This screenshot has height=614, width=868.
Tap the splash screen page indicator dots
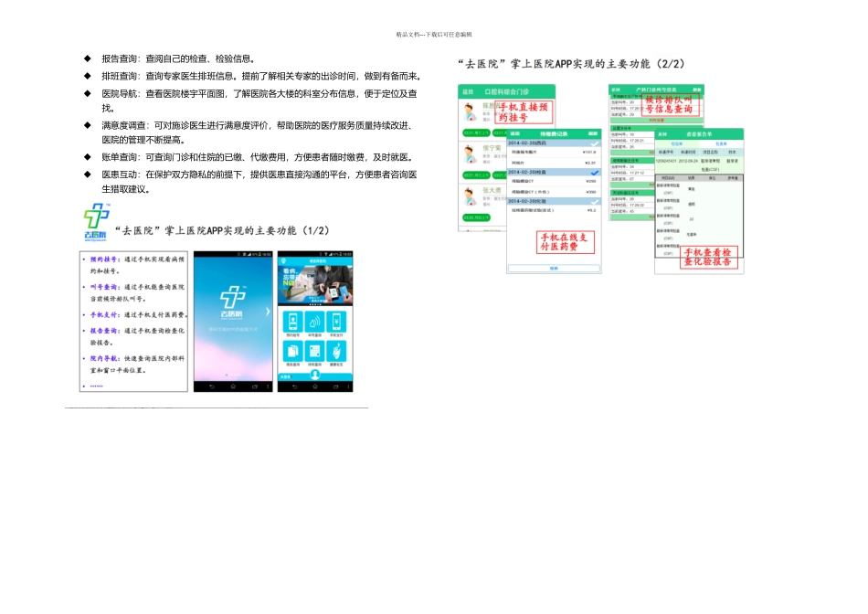[233, 375]
